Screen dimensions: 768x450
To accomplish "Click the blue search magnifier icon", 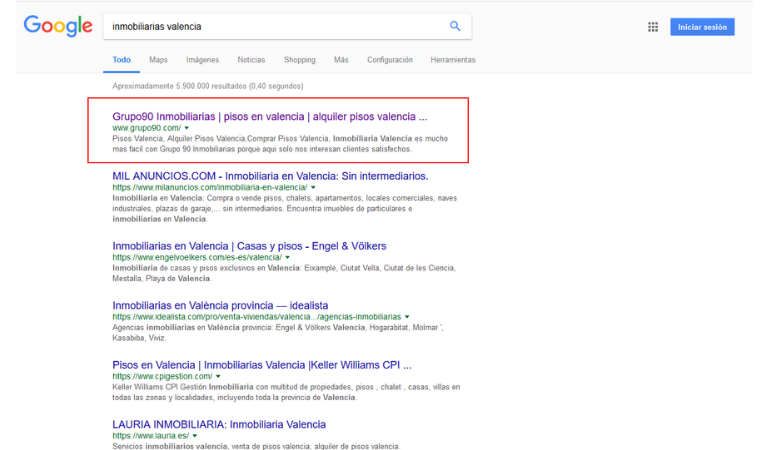I will [x=455, y=26].
